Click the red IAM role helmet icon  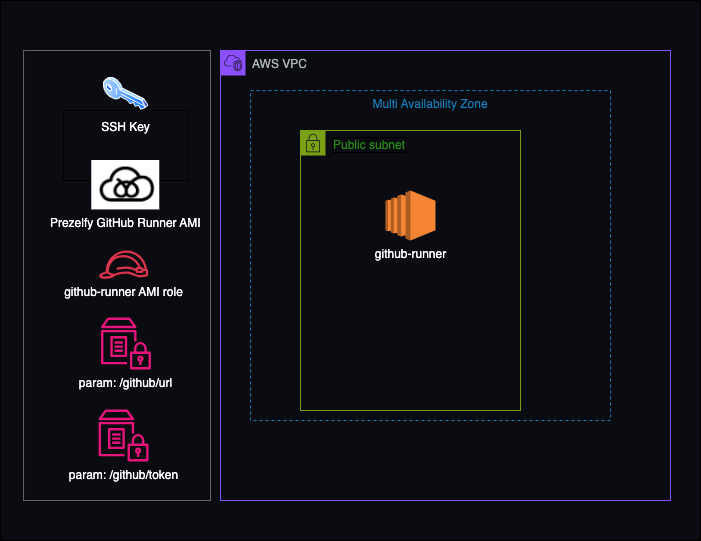click(x=123, y=264)
